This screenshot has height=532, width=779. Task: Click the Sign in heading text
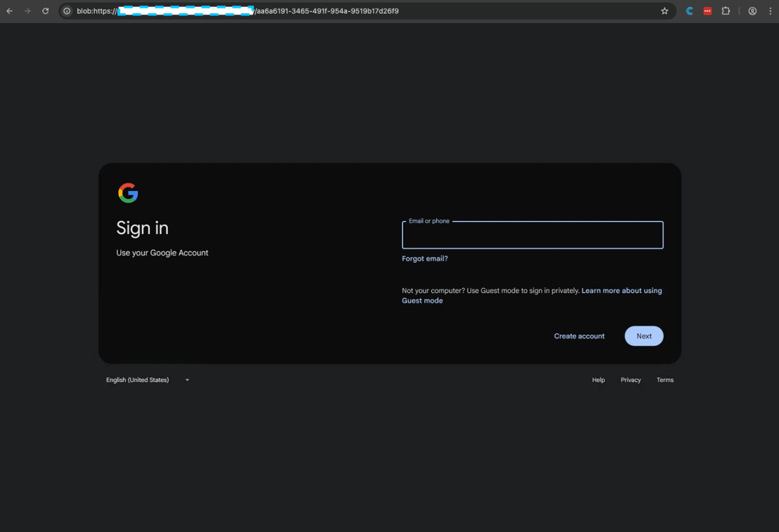pyautogui.click(x=142, y=228)
